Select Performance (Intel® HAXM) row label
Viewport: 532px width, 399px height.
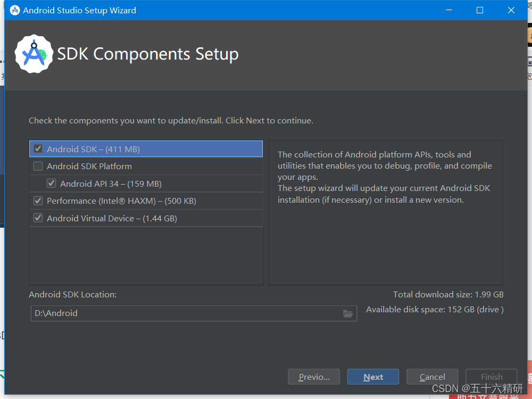point(121,201)
